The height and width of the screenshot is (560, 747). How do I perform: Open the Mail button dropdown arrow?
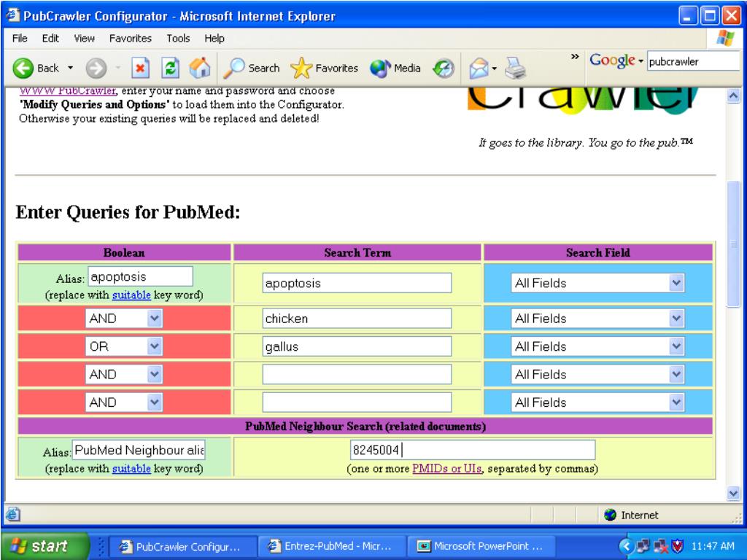pos(494,69)
